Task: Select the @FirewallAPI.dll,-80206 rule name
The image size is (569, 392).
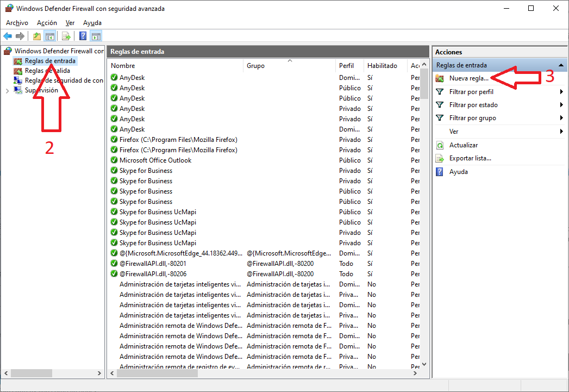Action: click(153, 274)
